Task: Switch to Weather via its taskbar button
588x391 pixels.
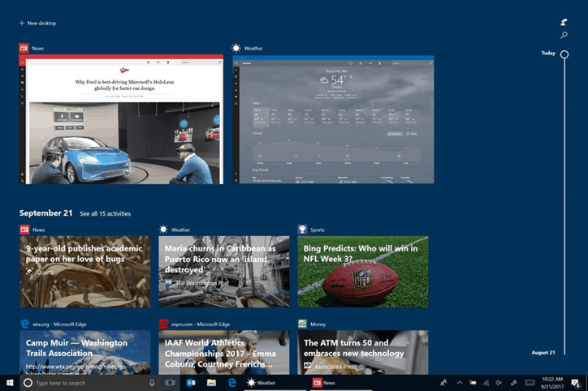Action: tap(276, 383)
